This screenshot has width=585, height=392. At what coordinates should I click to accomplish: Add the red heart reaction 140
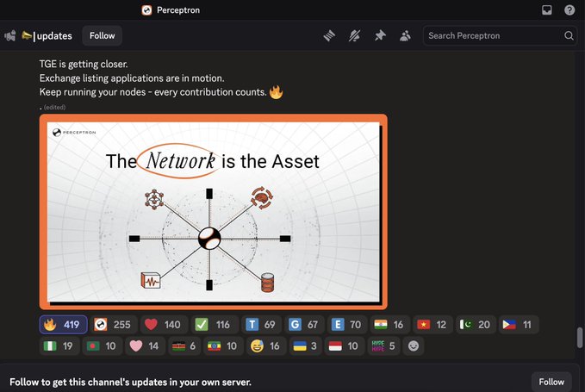[x=164, y=325]
